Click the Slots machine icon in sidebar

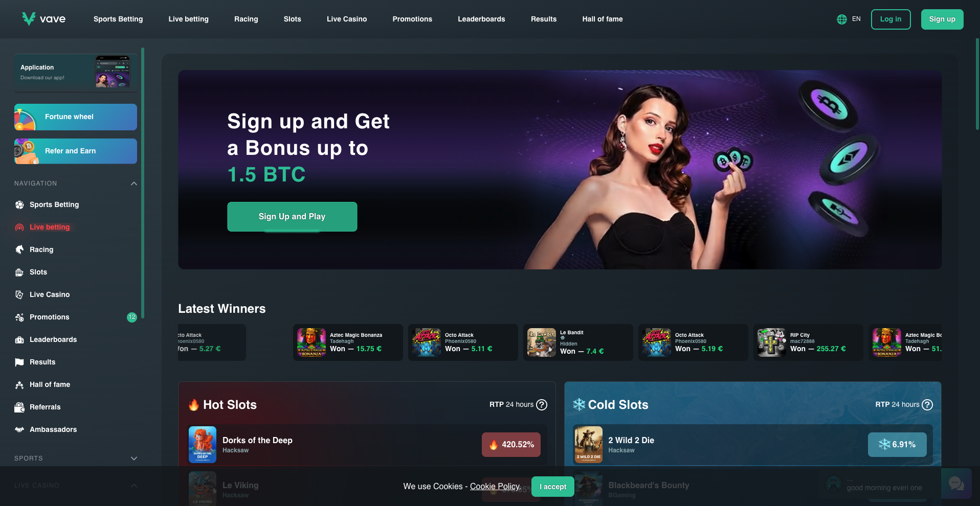(x=19, y=272)
